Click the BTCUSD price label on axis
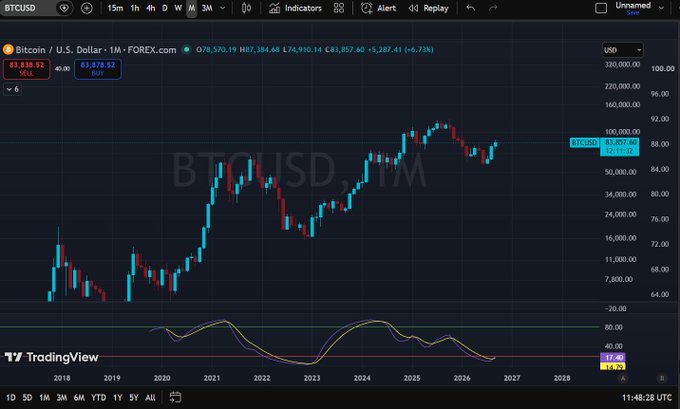 tap(585, 143)
